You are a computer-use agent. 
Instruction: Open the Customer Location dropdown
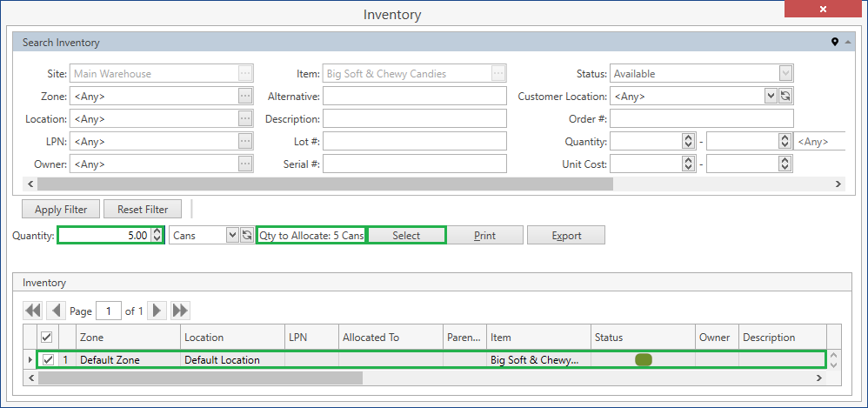click(771, 97)
